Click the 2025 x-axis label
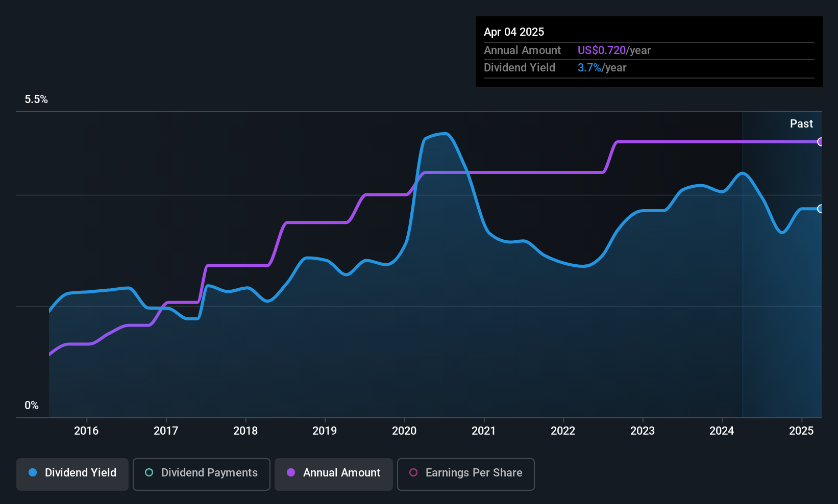838x504 pixels. 801,431
